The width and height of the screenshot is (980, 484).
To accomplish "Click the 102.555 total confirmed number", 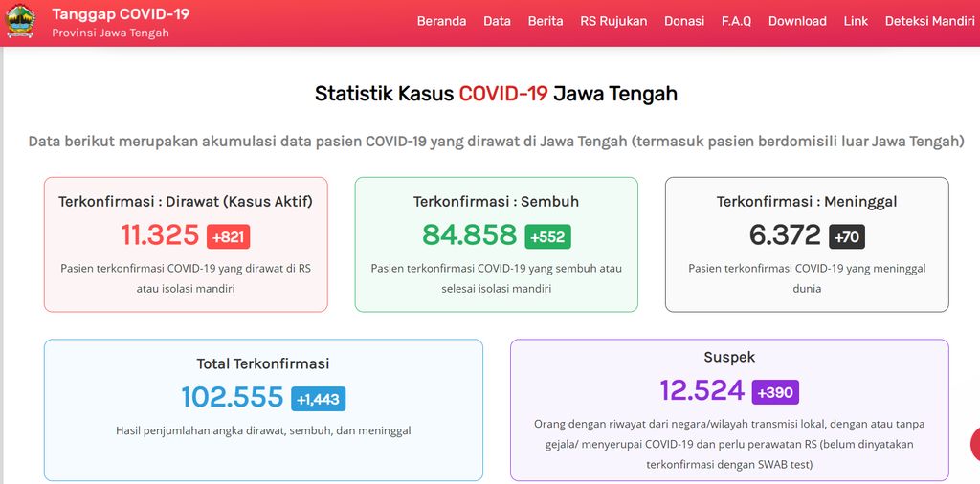I will pyautogui.click(x=233, y=397).
